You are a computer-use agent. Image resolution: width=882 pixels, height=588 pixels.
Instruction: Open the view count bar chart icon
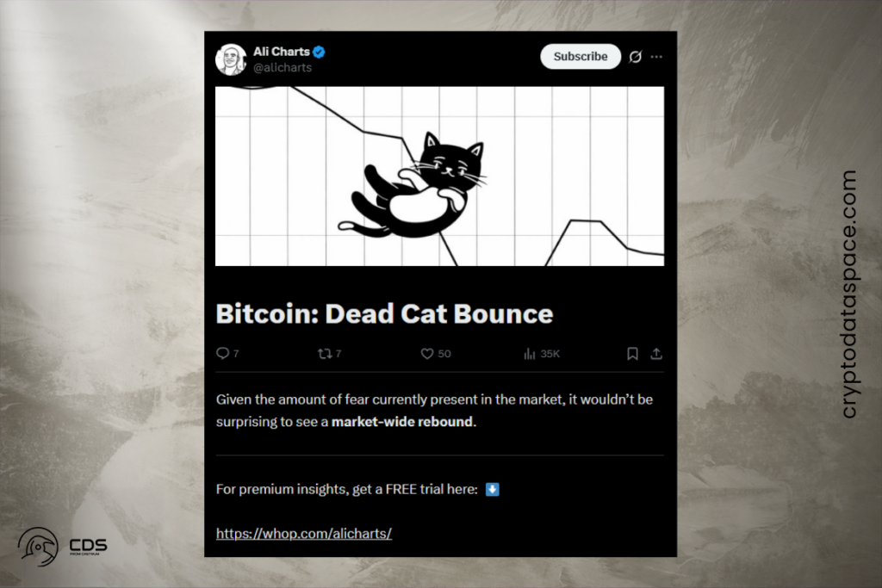click(x=530, y=353)
